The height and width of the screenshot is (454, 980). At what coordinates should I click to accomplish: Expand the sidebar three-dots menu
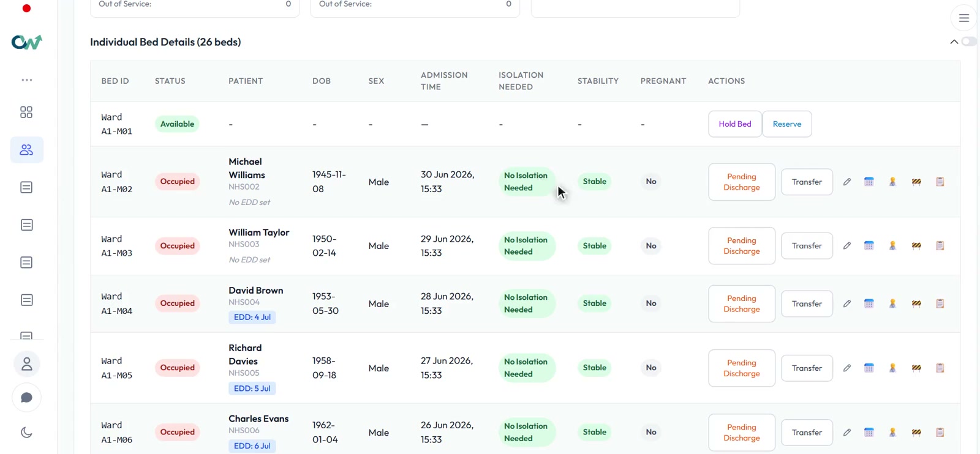point(26,80)
